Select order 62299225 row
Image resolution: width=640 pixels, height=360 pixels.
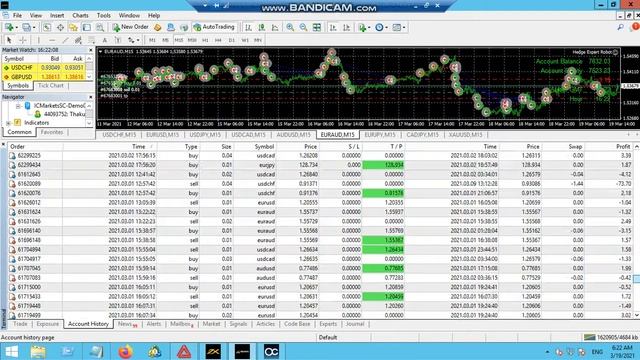click(x=320, y=156)
